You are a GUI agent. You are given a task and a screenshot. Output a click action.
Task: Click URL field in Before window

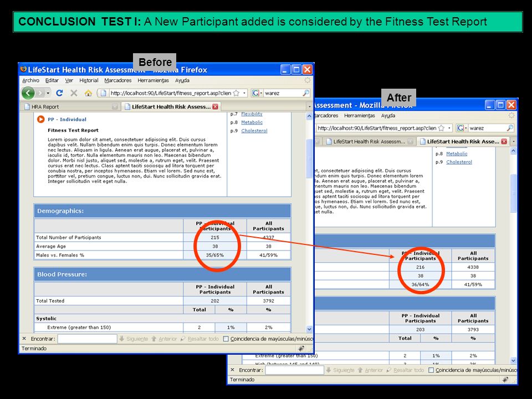171,93
